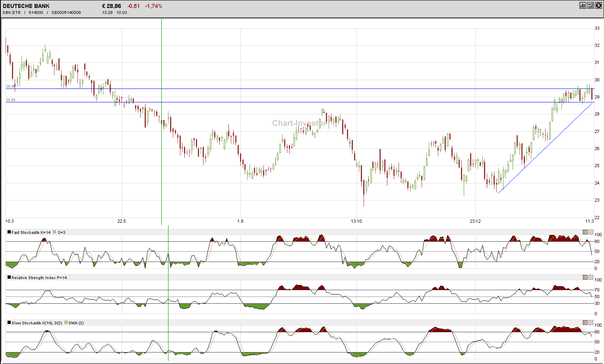Click the 13:28 timestamp field
Image resolution: width=604 pixels, height=364 pixels.
pos(106,12)
